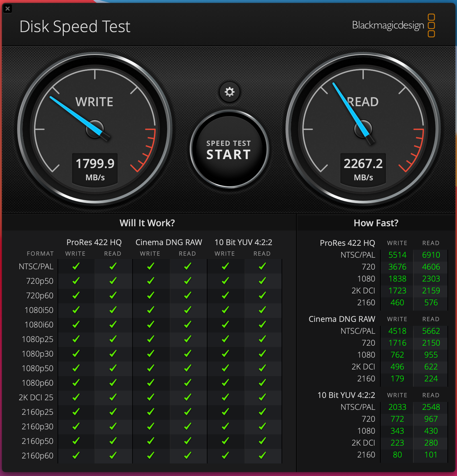
Task: Click the Disk Speed Test title
Action: tap(75, 27)
